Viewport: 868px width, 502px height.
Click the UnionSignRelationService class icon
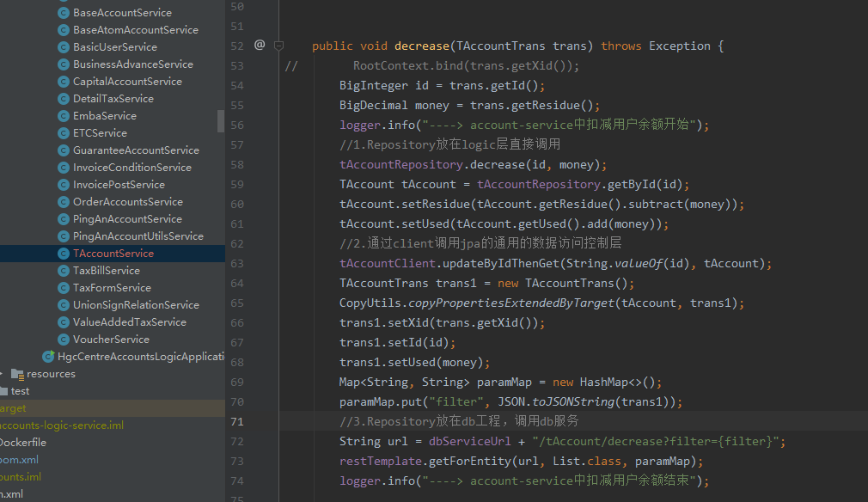[x=64, y=304]
